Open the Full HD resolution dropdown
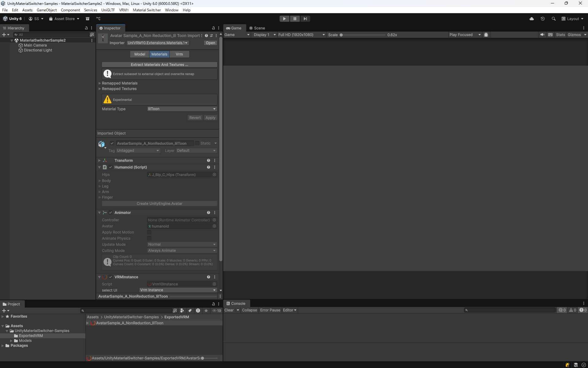Viewport: 588px width, 368px height. [301, 35]
